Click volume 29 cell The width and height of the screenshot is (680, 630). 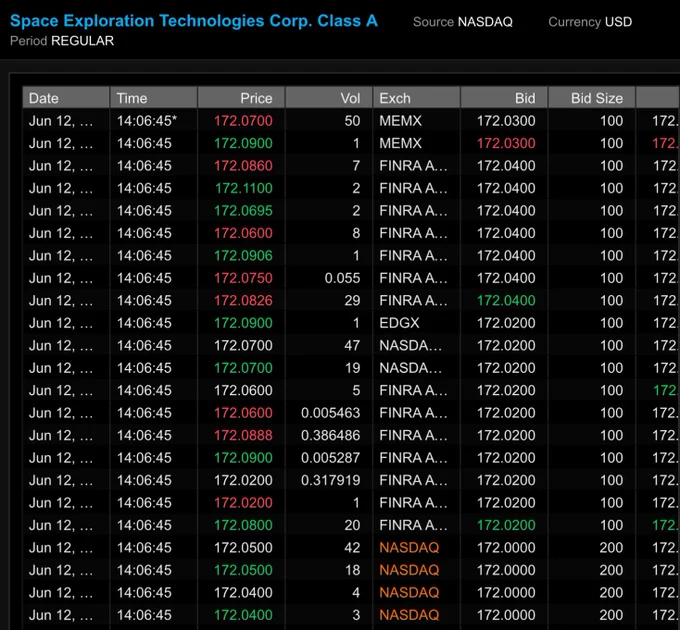tap(352, 300)
